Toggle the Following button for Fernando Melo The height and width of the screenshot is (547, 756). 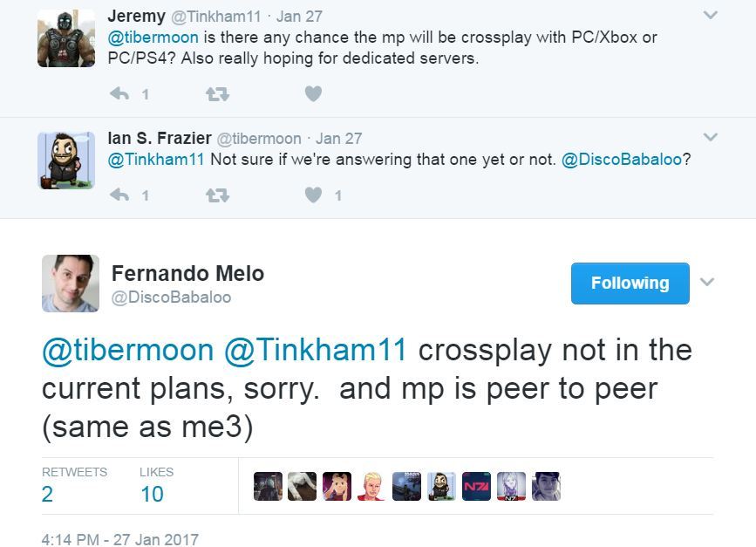pos(630,284)
